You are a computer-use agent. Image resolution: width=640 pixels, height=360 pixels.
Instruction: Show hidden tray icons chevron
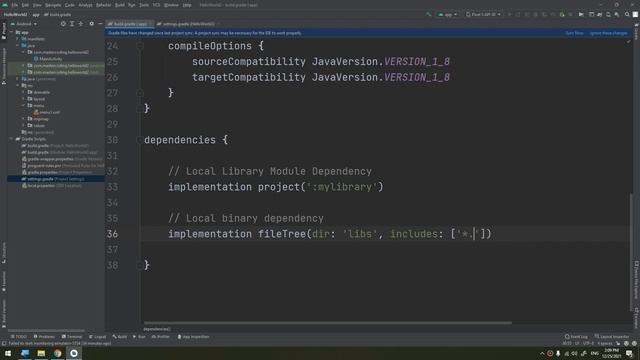[542, 353]
